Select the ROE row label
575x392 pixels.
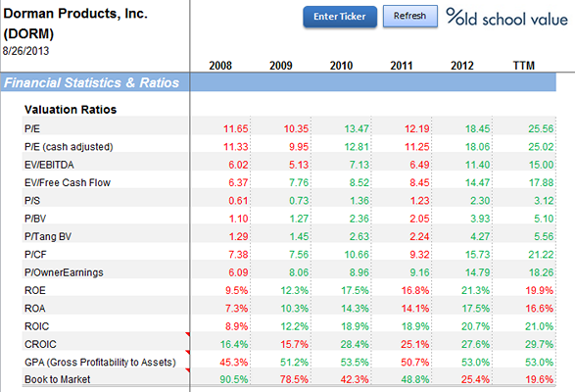[x=35, y=290]
